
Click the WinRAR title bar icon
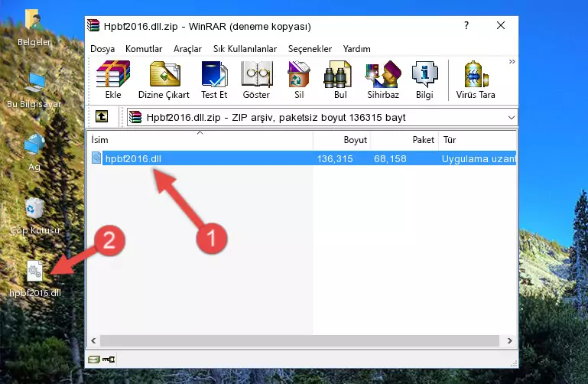[93, 25]
